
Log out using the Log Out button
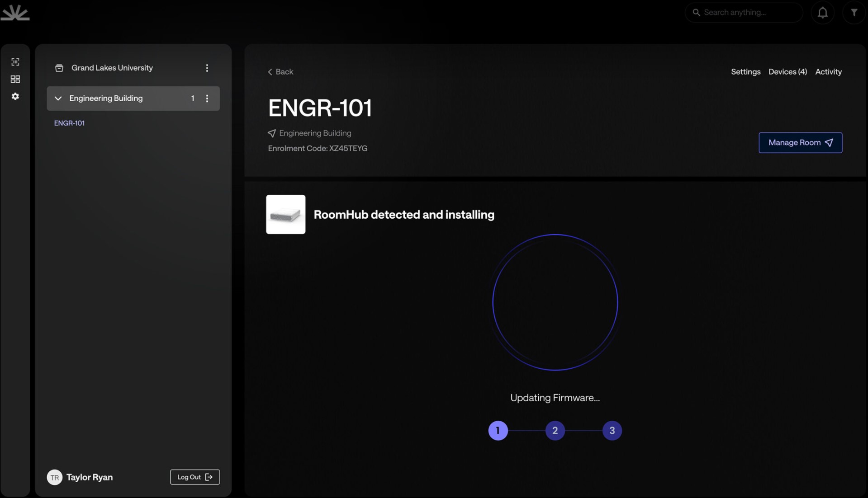[x=194, y=477]
